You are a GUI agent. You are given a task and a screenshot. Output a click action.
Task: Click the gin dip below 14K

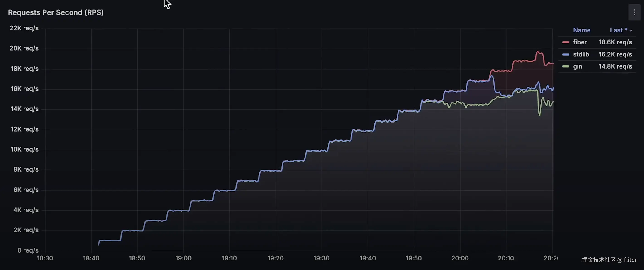(x=539, y=115)
